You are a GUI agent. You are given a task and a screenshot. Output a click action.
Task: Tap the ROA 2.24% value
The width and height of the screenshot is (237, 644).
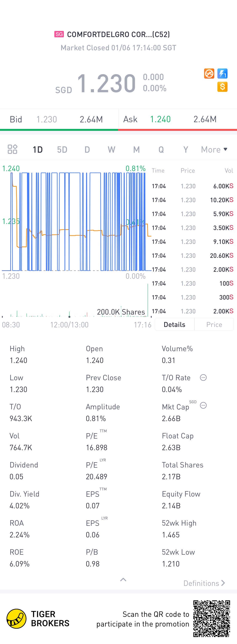[x=20, y=535]
